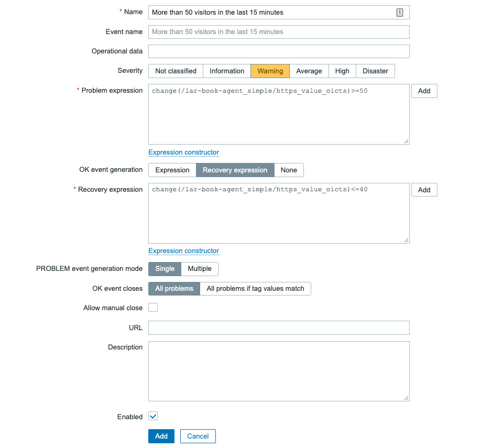481x448 pixels.
Task: Click Add beside the Problem expression field
Action: (x=424, y=91)
